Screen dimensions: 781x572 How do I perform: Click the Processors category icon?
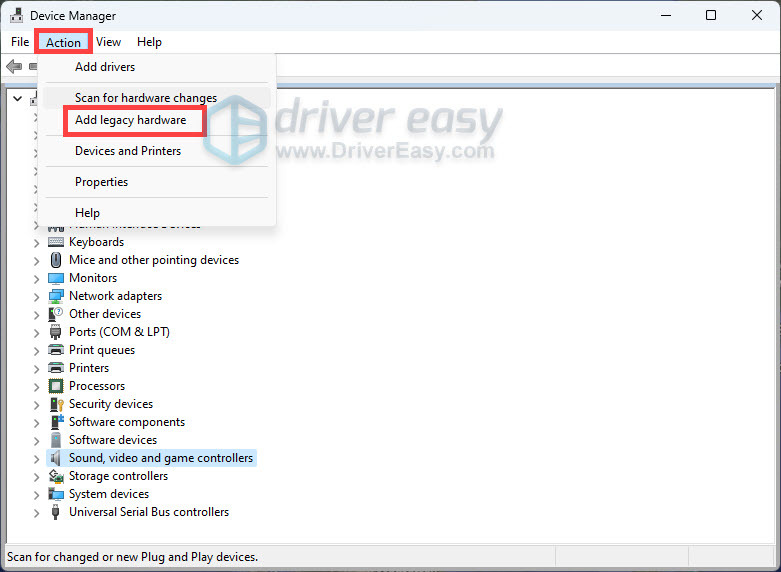56,386
